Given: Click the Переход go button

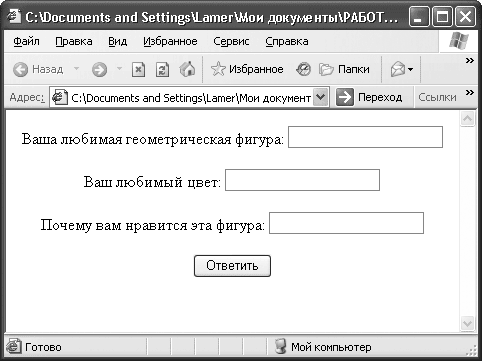Looking at the screenshot, I should pos(369,97).
